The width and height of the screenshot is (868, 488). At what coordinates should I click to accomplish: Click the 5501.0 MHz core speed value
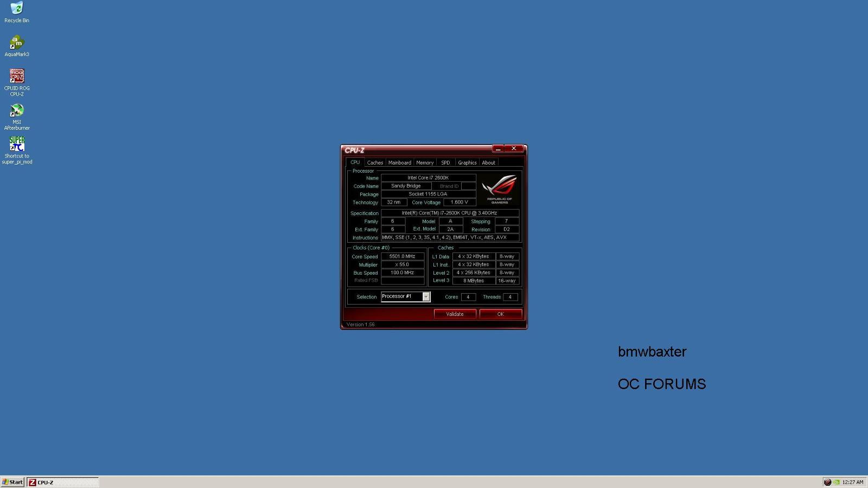403,256
